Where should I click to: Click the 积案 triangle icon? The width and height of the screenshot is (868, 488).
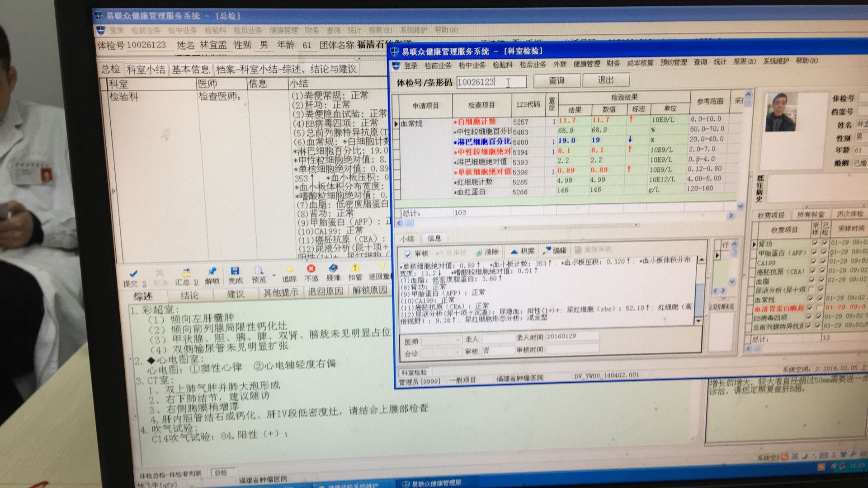coord(514,251)
